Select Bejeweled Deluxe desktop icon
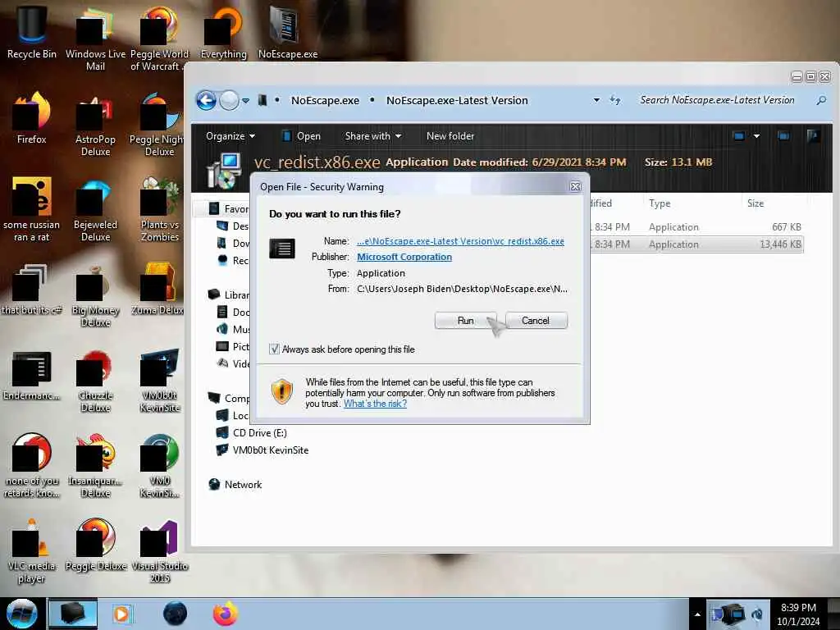840x630 pixels. point(95,209)
